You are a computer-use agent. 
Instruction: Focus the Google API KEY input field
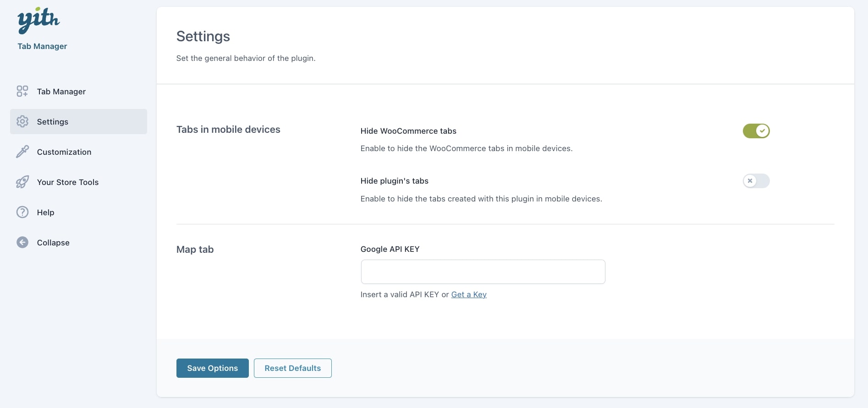[483, 272]
